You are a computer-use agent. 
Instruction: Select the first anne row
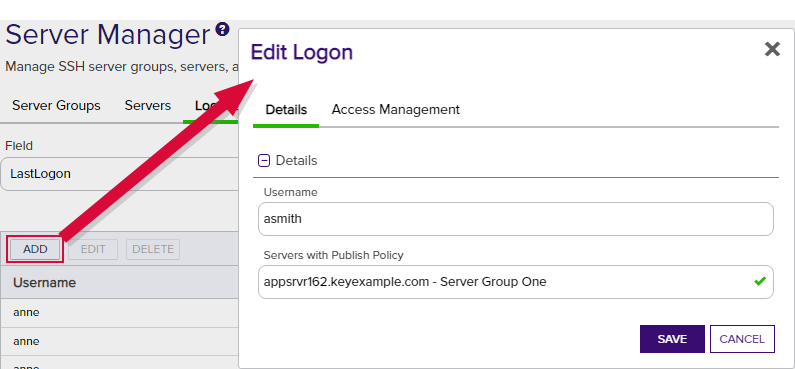120,313
